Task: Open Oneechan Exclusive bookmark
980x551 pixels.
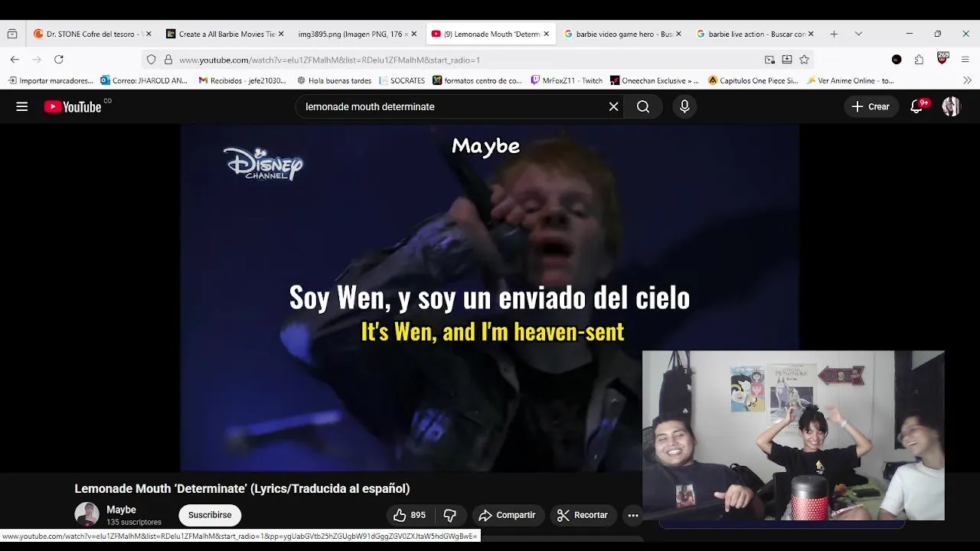Action: coord(655,80)
